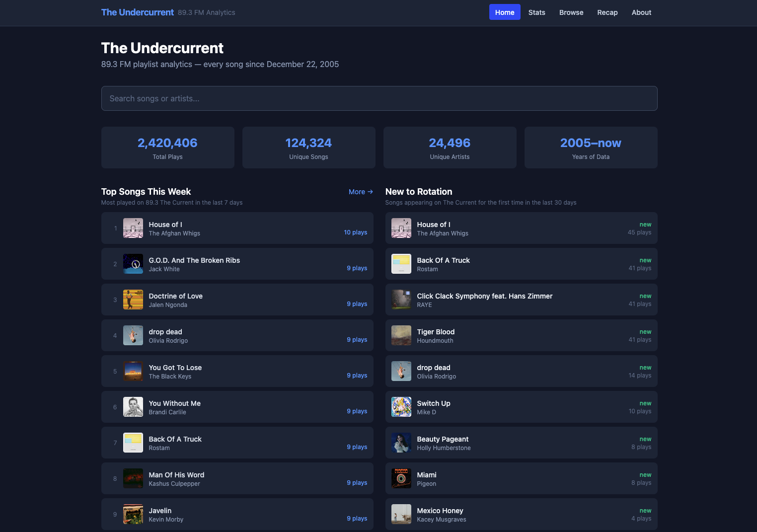The image size is (757, 532).
Task: Click Switch Up album cover
Action: pos(401,407)
